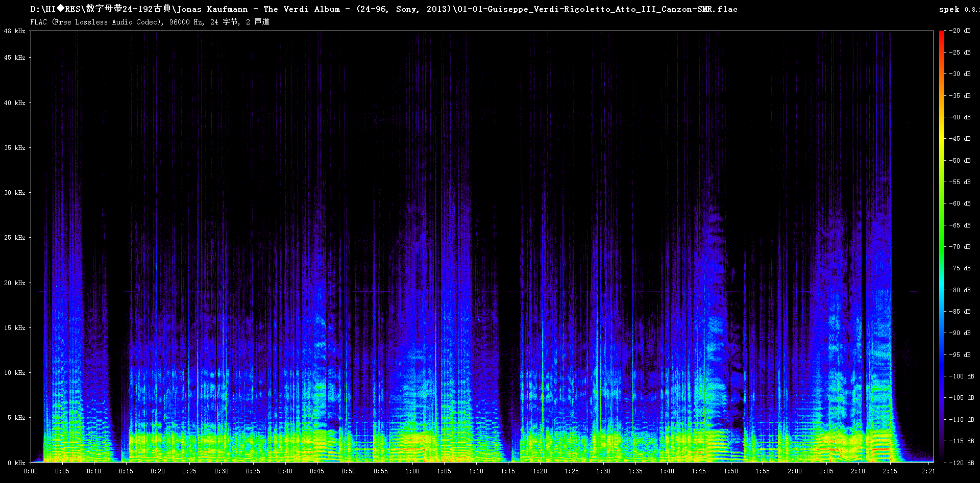Select the 1:30 timeline label

pos(603,471)
